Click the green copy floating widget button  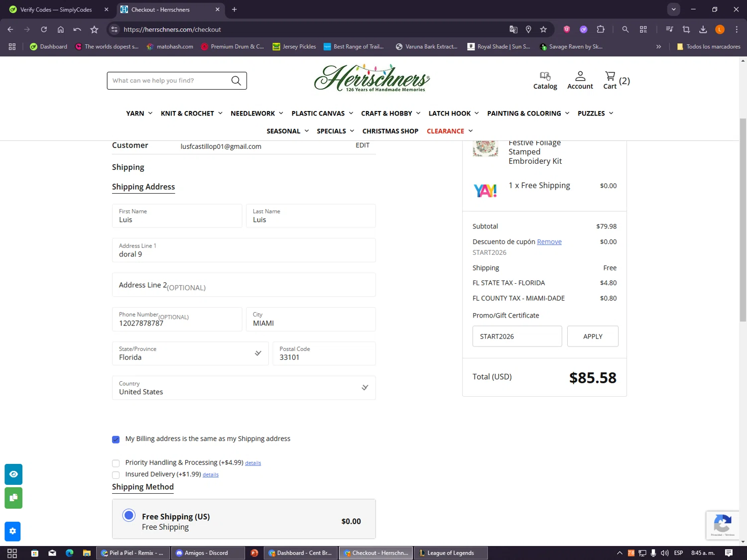click(13, 498)
